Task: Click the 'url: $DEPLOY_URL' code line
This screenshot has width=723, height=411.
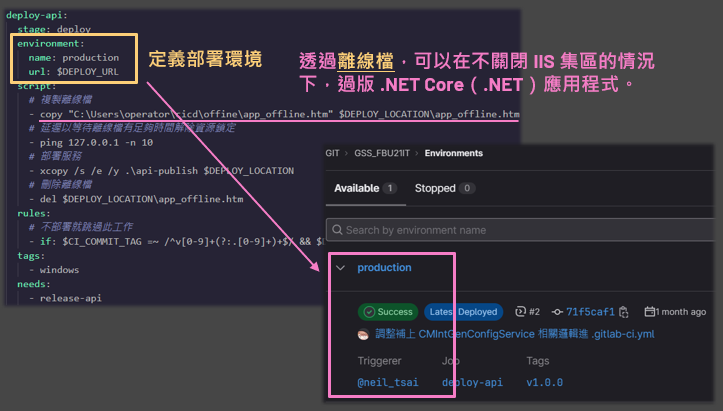Action: tap(74, 71)
